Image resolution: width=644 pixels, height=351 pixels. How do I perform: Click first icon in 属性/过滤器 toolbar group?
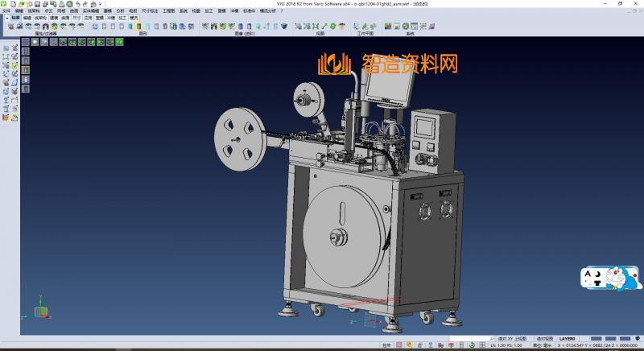(11, 27)
